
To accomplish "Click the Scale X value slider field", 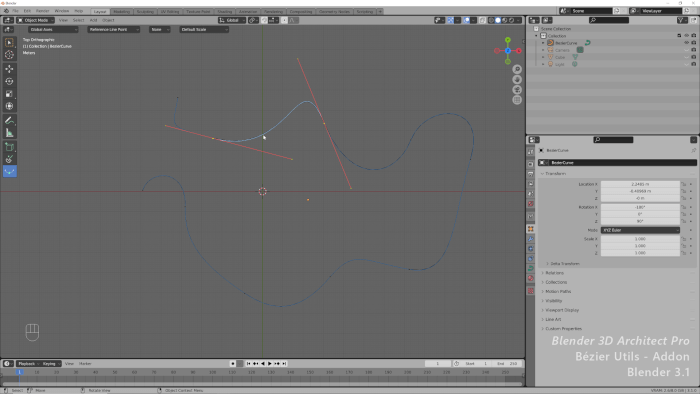I will (x=640, y=239).
